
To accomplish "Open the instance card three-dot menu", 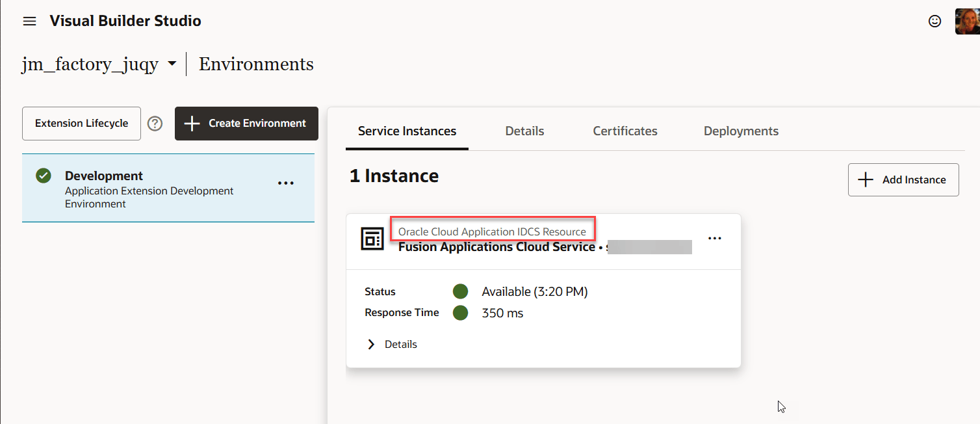I will point(715,239).
